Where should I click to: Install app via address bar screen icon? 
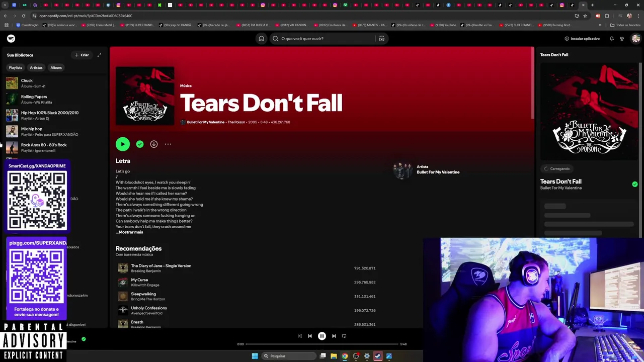click(577, 16)
